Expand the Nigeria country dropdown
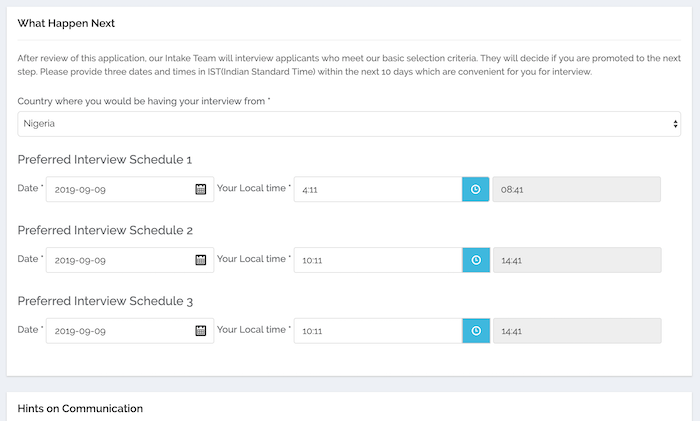Image resolution: width=700 pixels, height=421 pixels. 349,124
